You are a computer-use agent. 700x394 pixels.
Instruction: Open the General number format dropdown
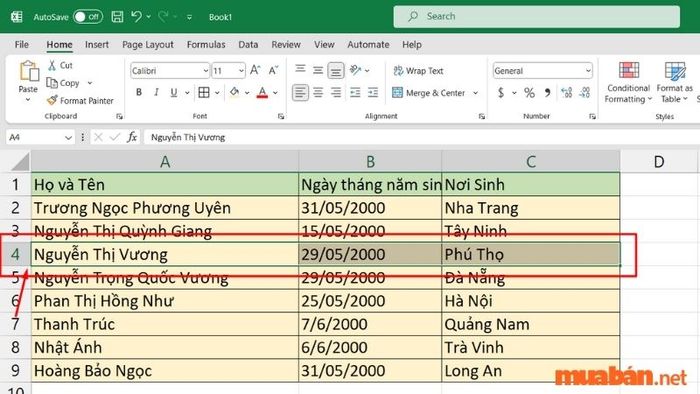point(588,71)
